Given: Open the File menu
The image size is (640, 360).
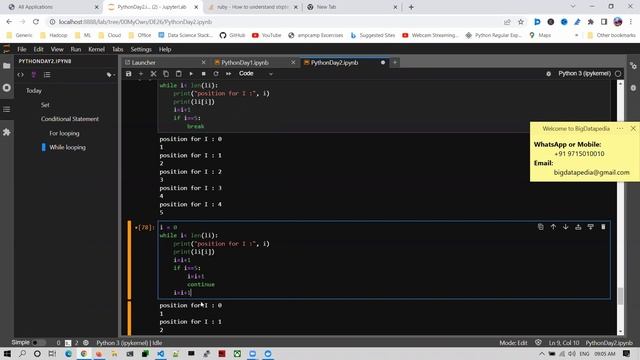Looking at the screenshot, I should 22,49.
